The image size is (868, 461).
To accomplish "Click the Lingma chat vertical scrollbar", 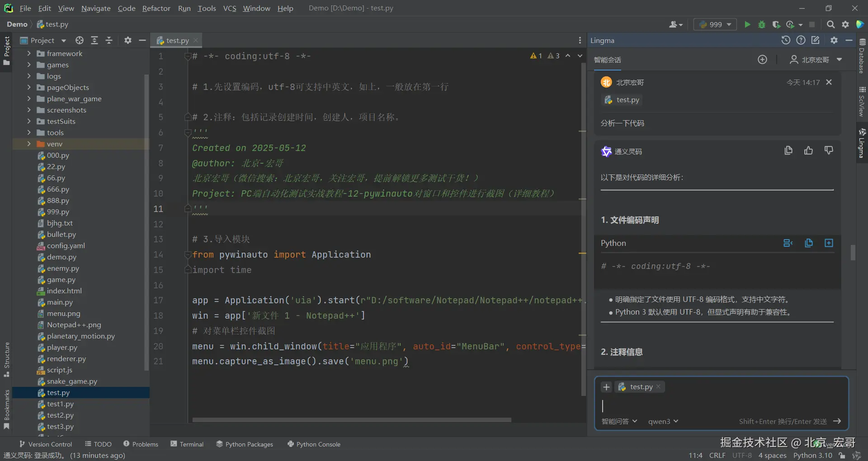I will [x=853, y=253].
